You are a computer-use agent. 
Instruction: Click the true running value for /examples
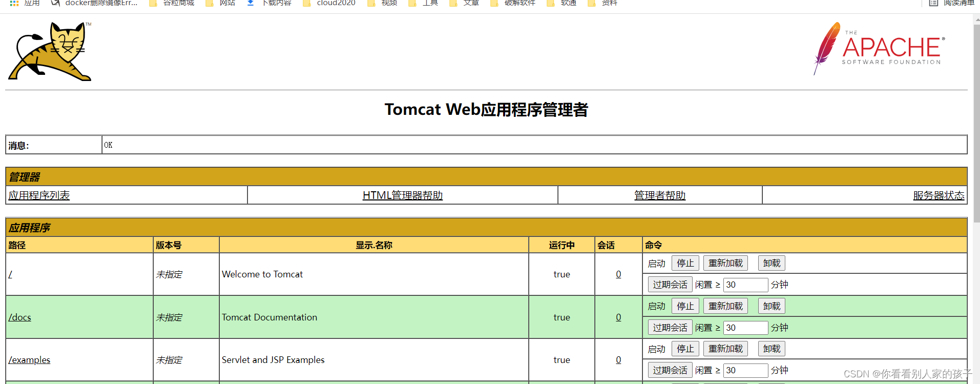(562, 360)
